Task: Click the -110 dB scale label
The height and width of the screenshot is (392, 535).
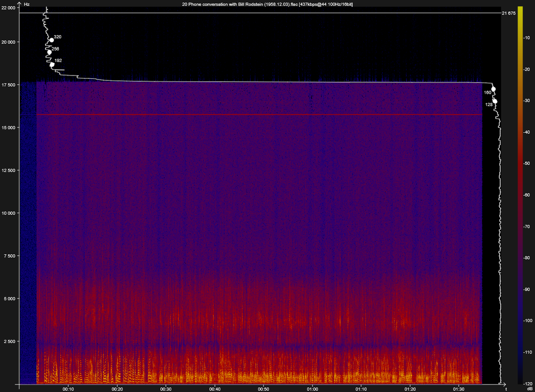Action: pyautogui.click(x=528, y=352)
